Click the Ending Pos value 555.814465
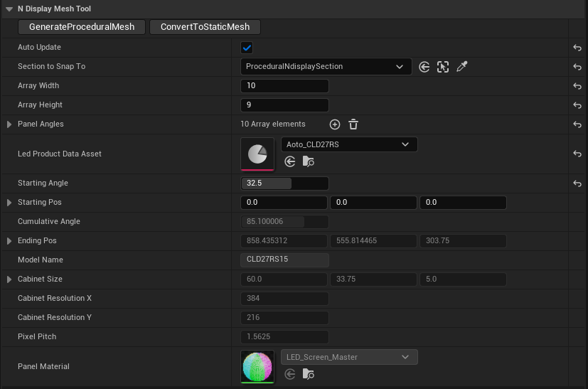The height and width of the screenshot is (389, 588). click(373, 241)
